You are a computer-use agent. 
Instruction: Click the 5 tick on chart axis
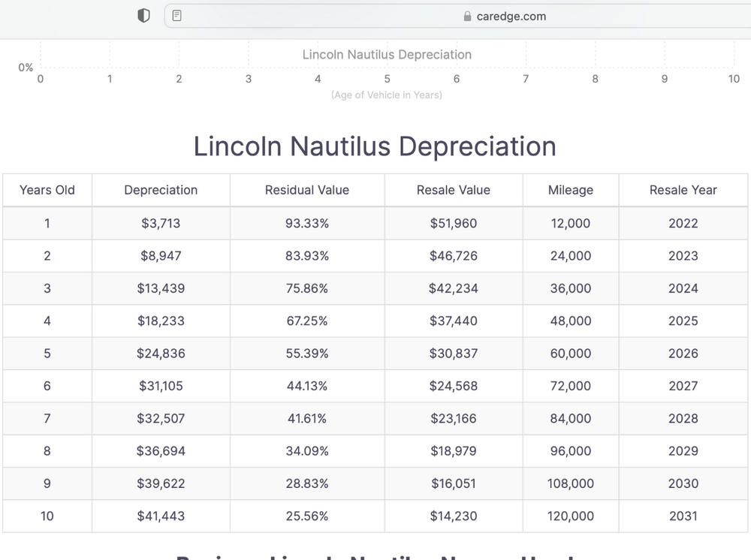pos(388,79)
